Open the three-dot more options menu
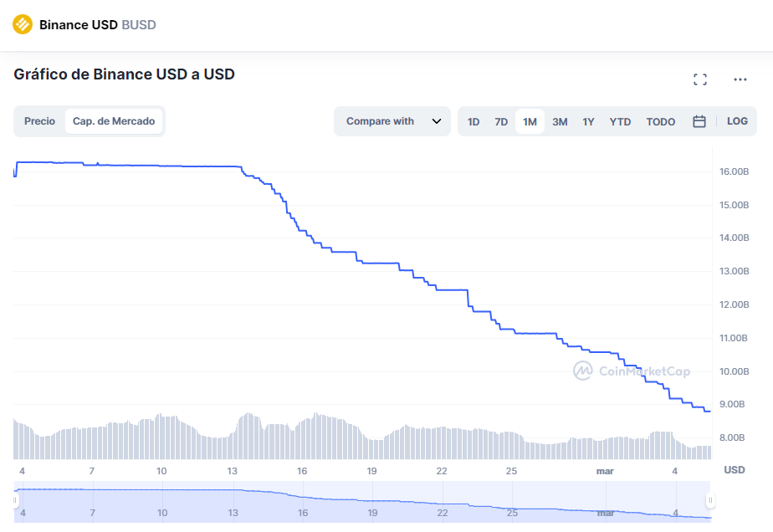The width and height of the screenshot is (773, 532). tap(740, 79)
